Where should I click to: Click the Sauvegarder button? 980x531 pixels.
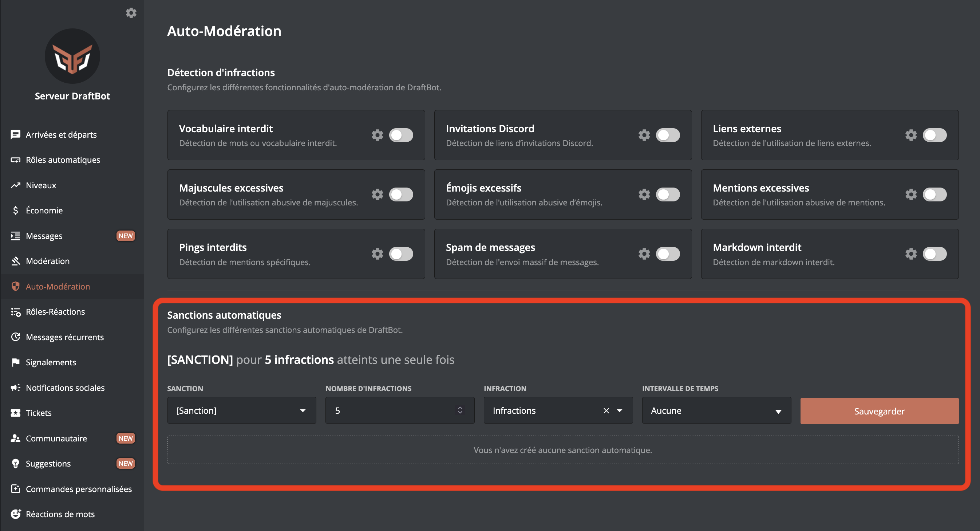879,411
